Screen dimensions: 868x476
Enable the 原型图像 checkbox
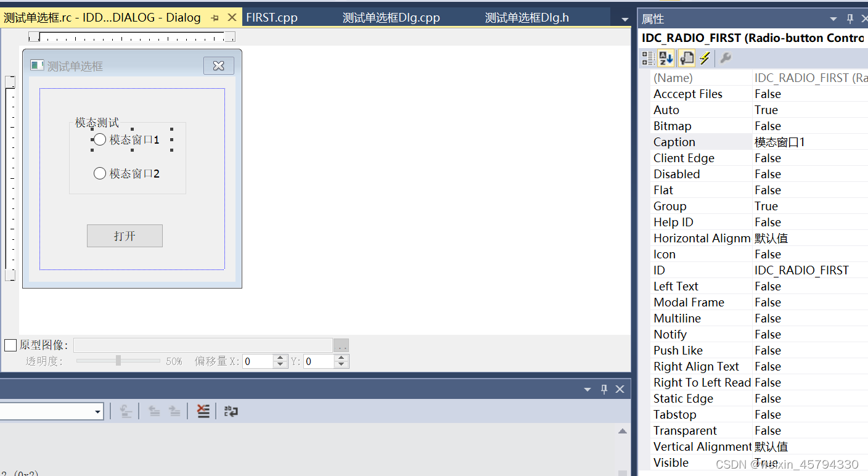coord(10,345)
